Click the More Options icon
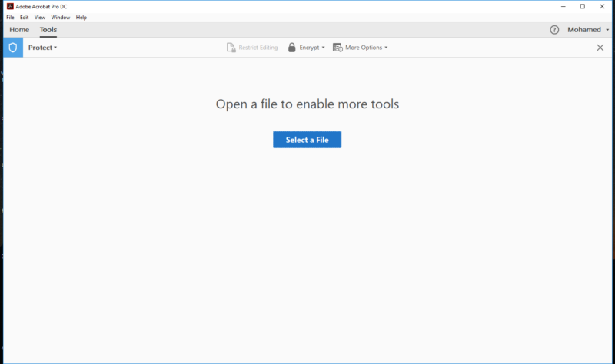Viewport: 615px width, 364px height. pyautogui.click(x=337, y=48)
